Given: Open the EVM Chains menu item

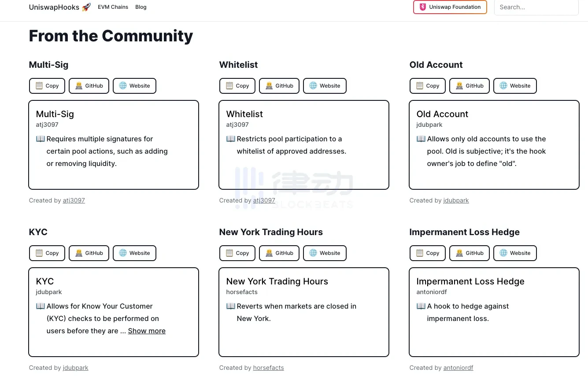Looking at the screenshot, I should (x=113, y=7).
